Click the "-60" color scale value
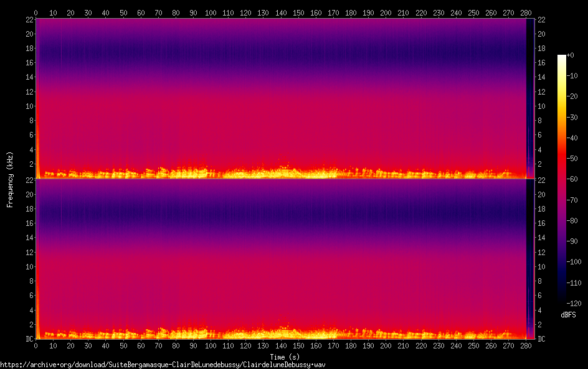 click(x=572, y=179)
